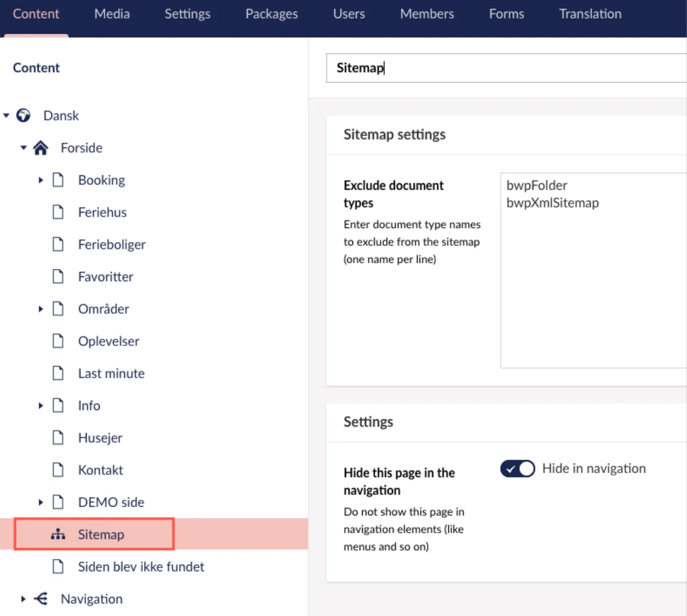Click the Sitemap page name field
The image size is (687, 616).
[506, 68]
